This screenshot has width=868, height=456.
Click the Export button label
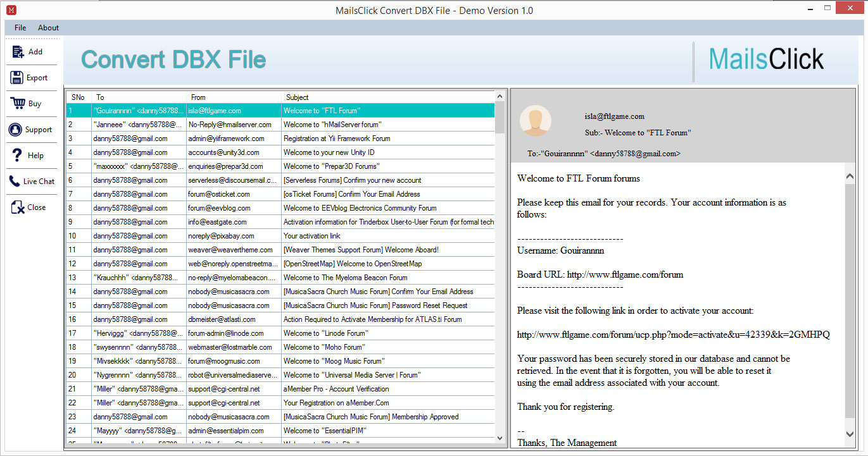point(37,78)
